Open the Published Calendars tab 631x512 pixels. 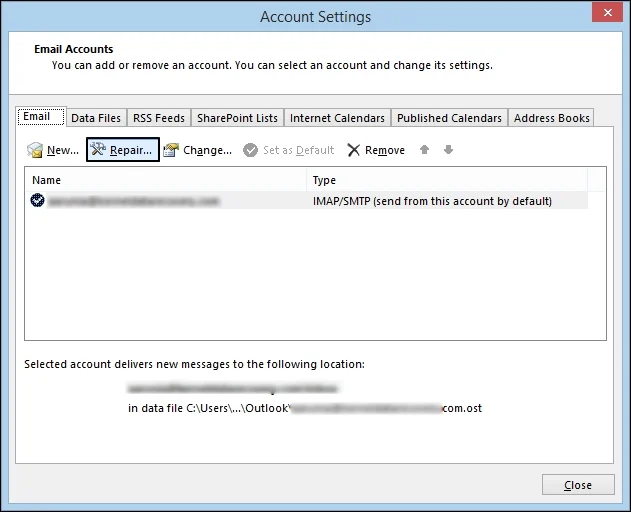click(x=449, y=118)
